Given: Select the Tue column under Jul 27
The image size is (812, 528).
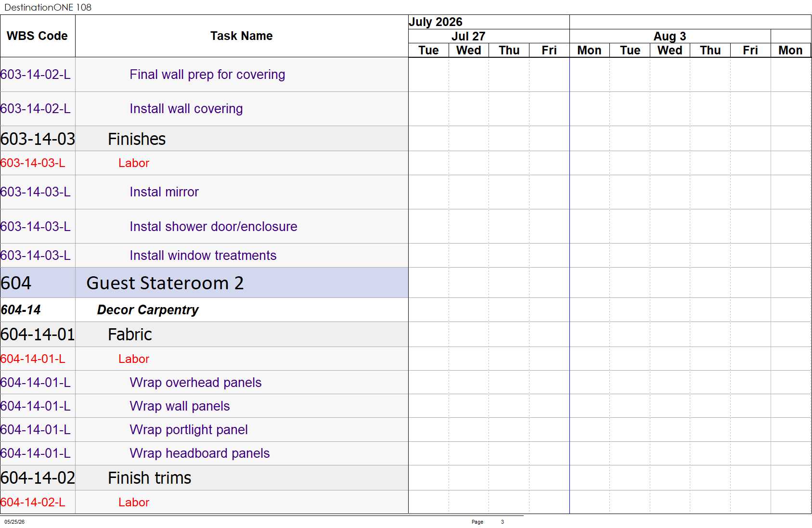Looking at the screenshot, I should 428,51.
